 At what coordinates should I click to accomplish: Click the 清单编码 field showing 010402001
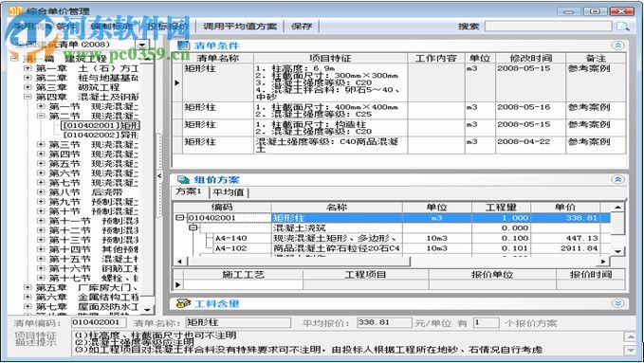click(99, 323)
